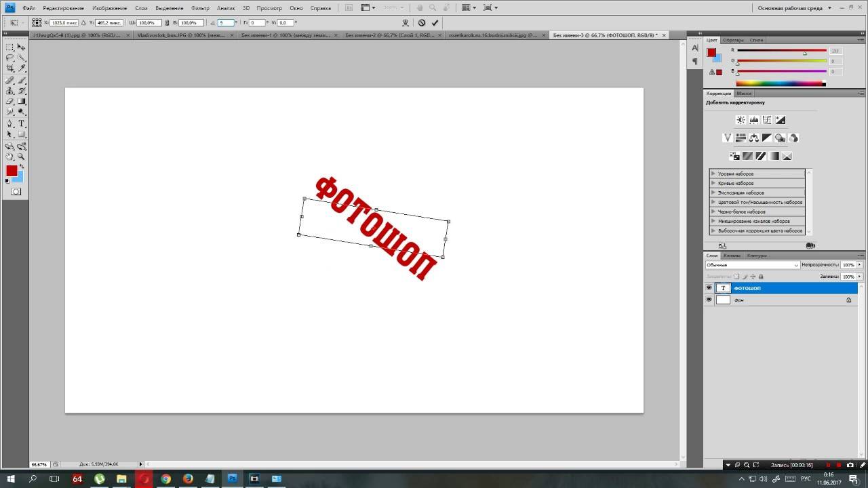Pick the Zoom magnifier tool
Viewport: 868px width, 488px height.
pos(22,157)
